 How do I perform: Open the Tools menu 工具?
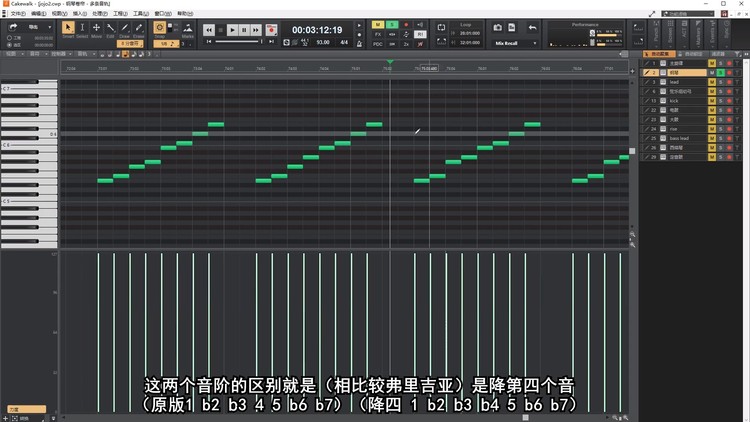[141, 13]
